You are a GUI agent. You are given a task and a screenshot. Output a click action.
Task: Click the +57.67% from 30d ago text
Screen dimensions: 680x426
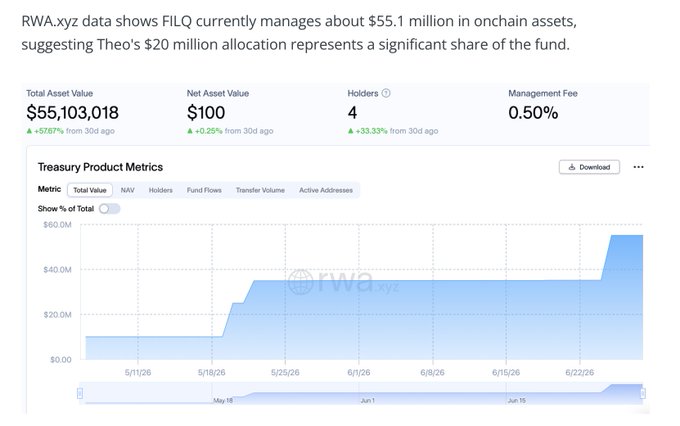71,131
